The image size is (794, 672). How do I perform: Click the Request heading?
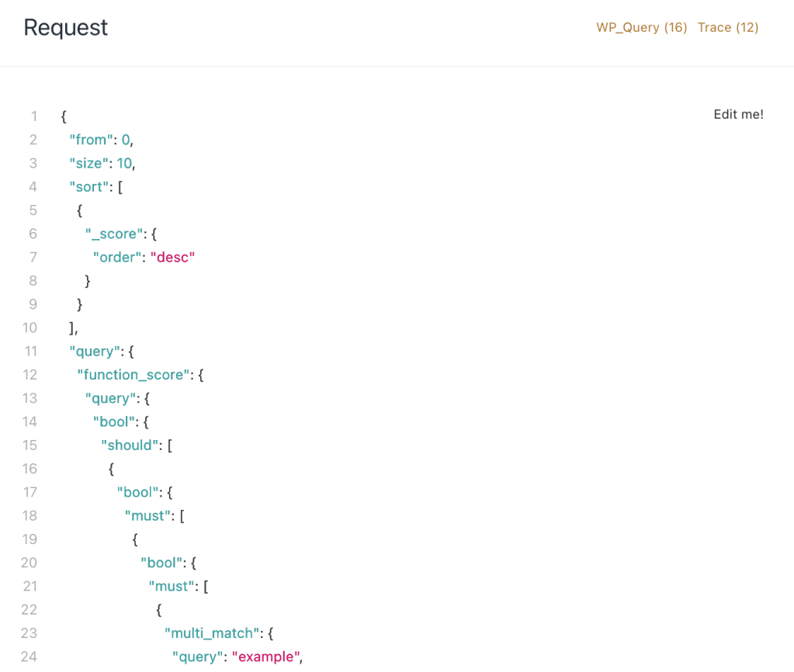[66, 27]
